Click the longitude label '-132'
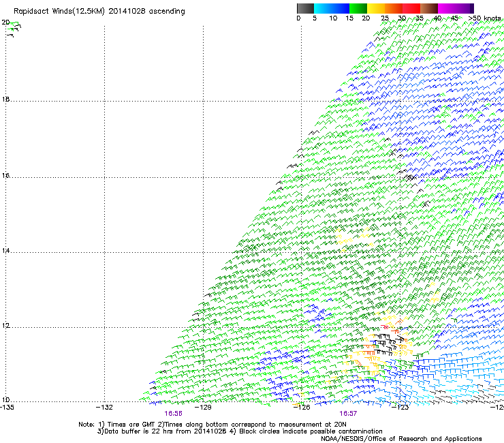 pyautogui.click(x=104, y=408)
